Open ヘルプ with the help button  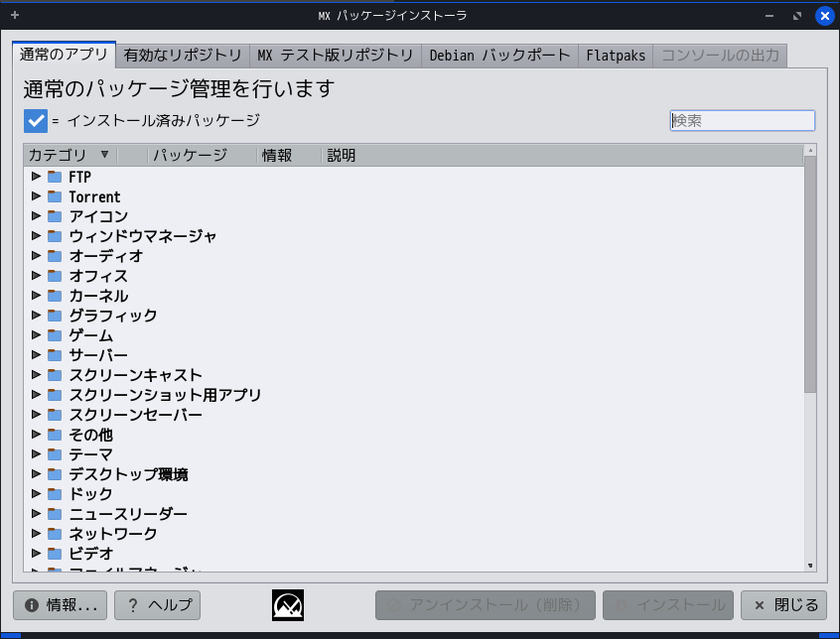click(x=158, y=605)
